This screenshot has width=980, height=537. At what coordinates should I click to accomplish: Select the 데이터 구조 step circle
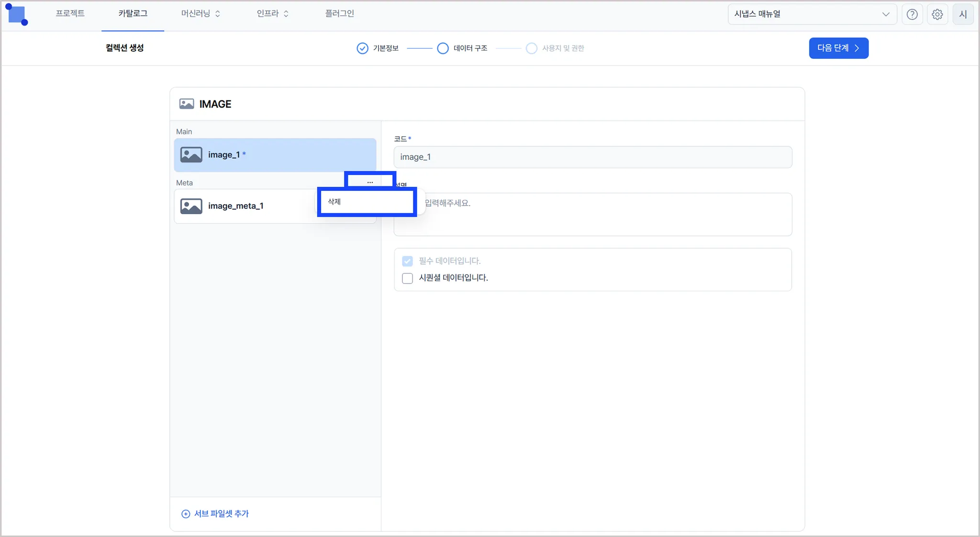point(443,48)
